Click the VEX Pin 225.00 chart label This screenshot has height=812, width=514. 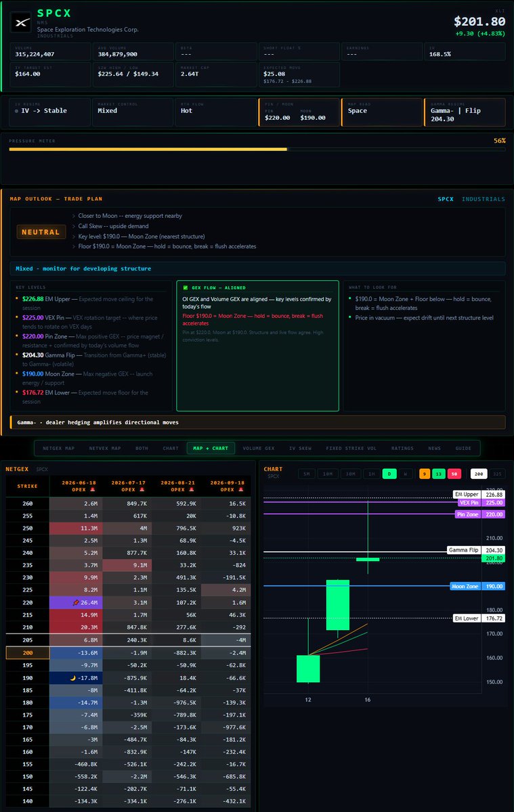coord(481,503)
